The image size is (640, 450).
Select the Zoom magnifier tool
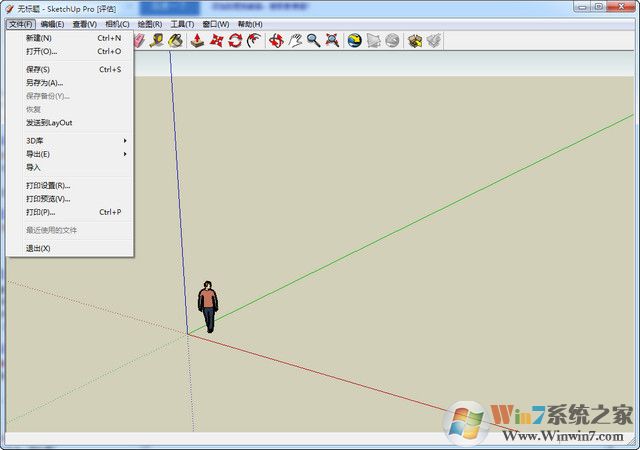coord(313,40)
